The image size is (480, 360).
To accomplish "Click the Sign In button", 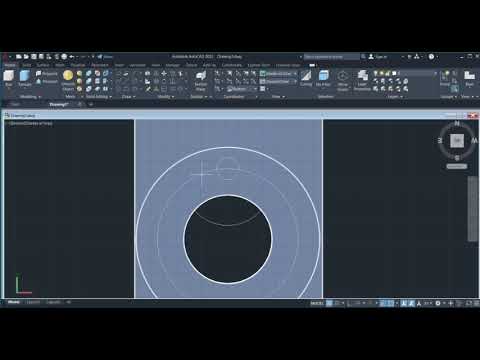I will [x=378, y=57].
